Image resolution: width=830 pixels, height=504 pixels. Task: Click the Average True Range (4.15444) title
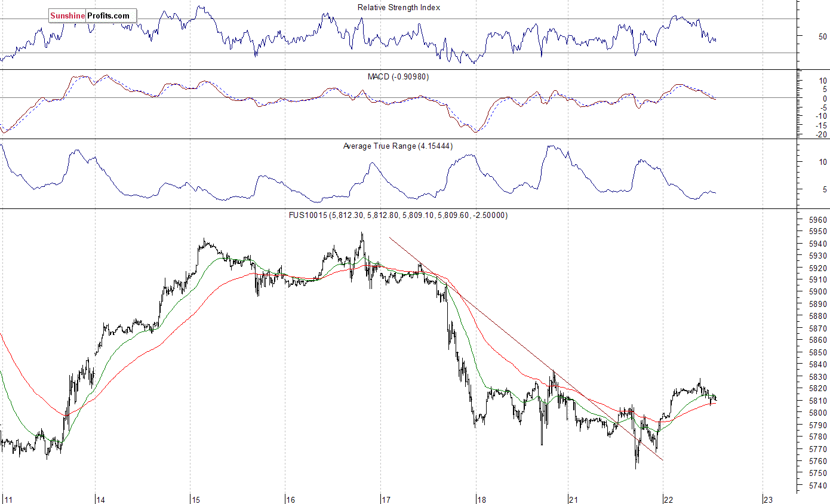tap(399, 146)
